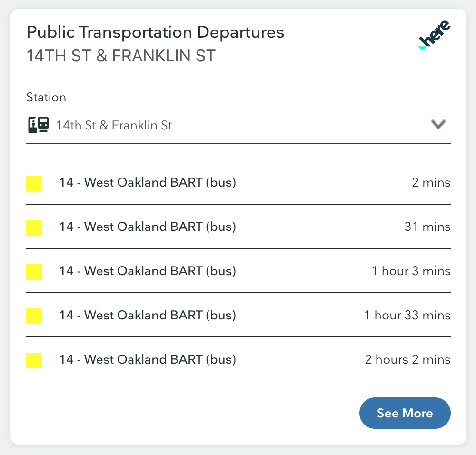Select the yellow swatch for the 2 mins departure
The image size is (476, 455).
coord(34,183)
